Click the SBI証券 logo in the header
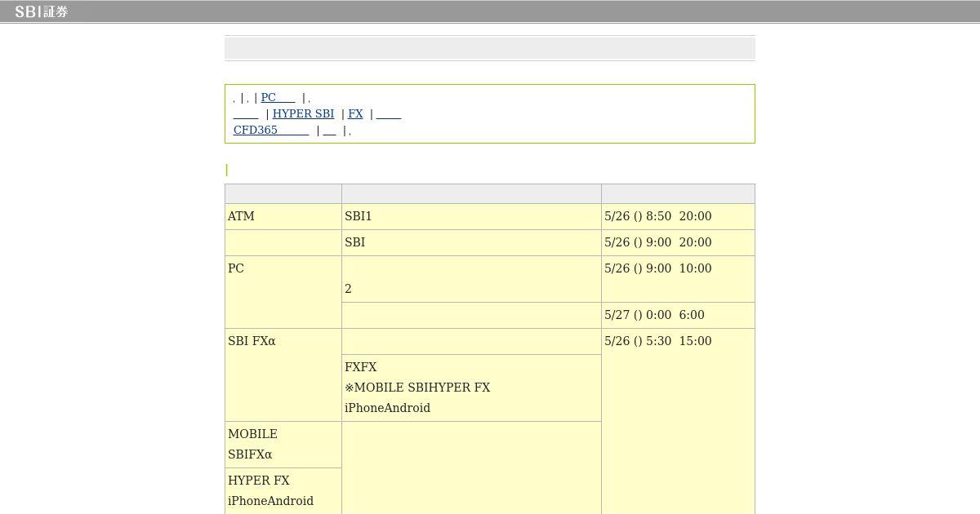 pyautogui.click(x=41, y=11)
